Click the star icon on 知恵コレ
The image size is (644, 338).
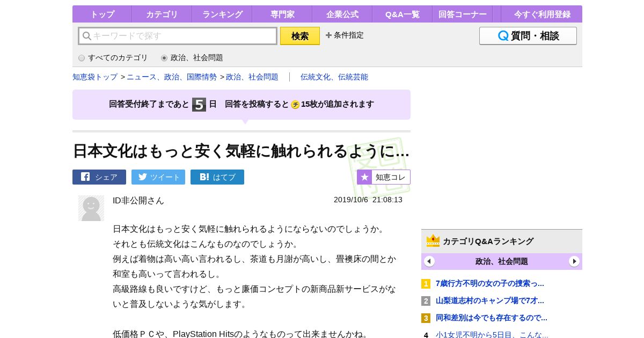pos(364,177)
